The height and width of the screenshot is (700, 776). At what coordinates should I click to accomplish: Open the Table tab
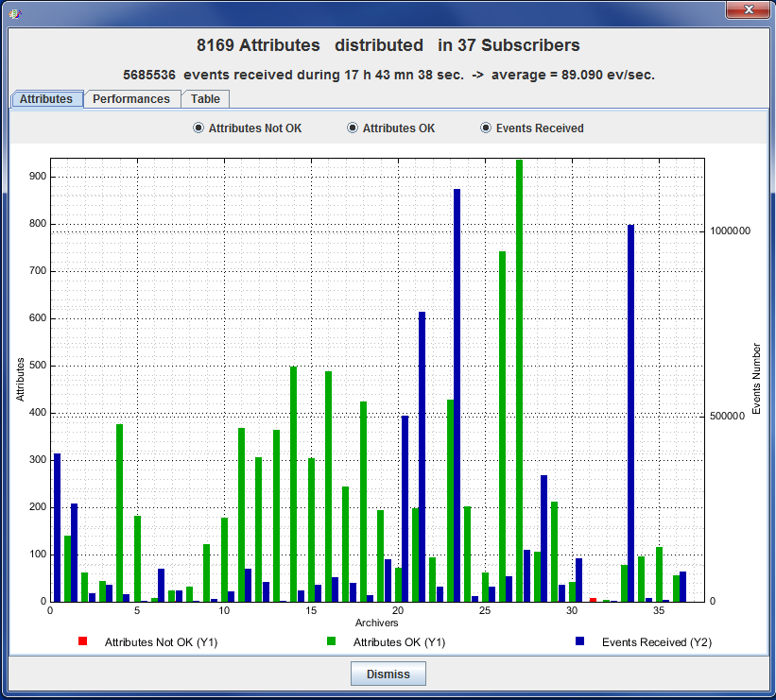[205, 99]
